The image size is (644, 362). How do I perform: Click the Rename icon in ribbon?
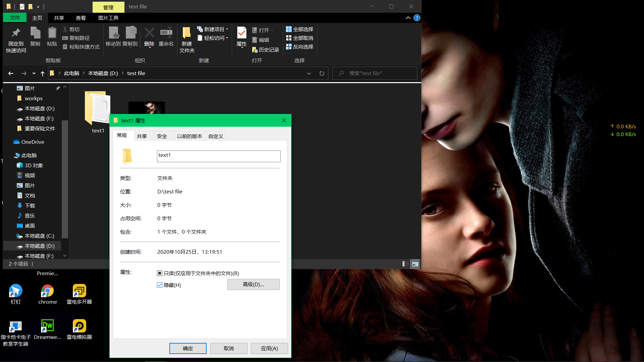point(166,33)
